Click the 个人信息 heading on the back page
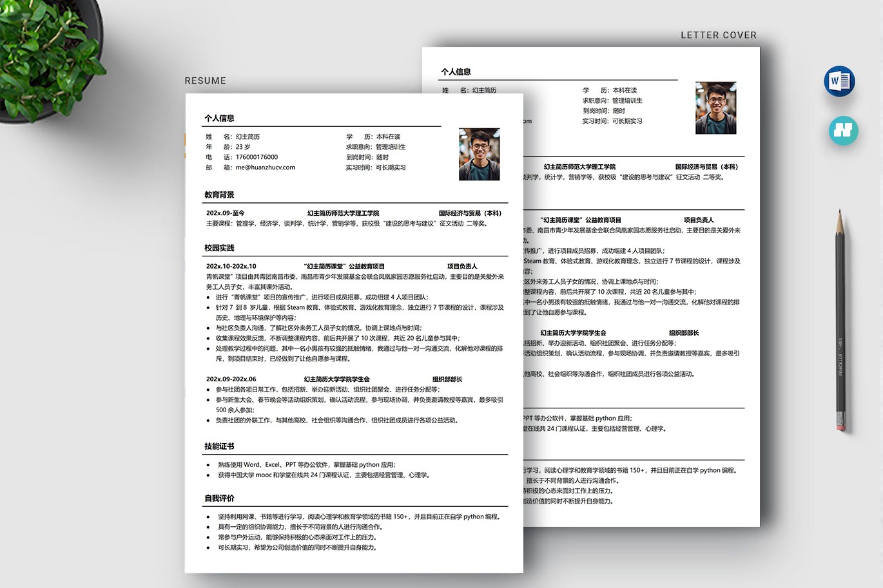The width and height of the screenshot is (883, 588). (x=456, y=72)
